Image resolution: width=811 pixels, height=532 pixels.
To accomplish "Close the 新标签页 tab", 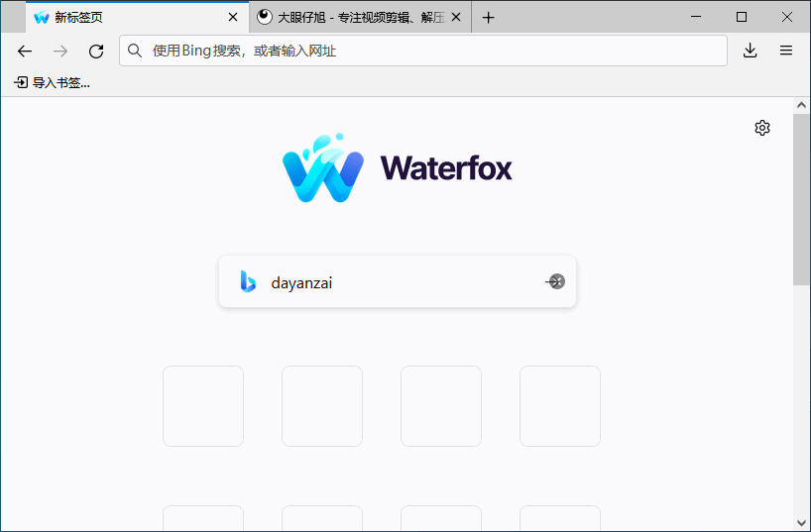I will [x=233, y=17].
